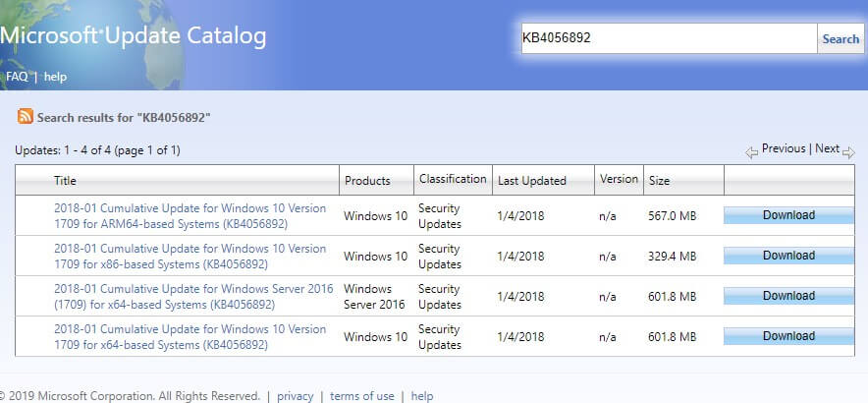This screenshot has height=403, width=868.
Task: Open the Windows Server 2016 update title
Action: tap(193, 297)
